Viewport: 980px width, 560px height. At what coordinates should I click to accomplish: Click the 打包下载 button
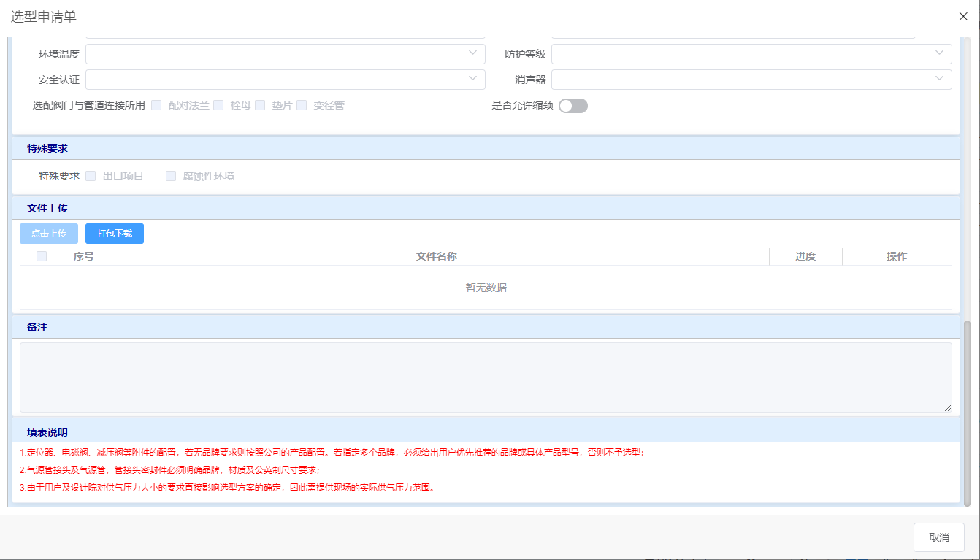point(115,234)
